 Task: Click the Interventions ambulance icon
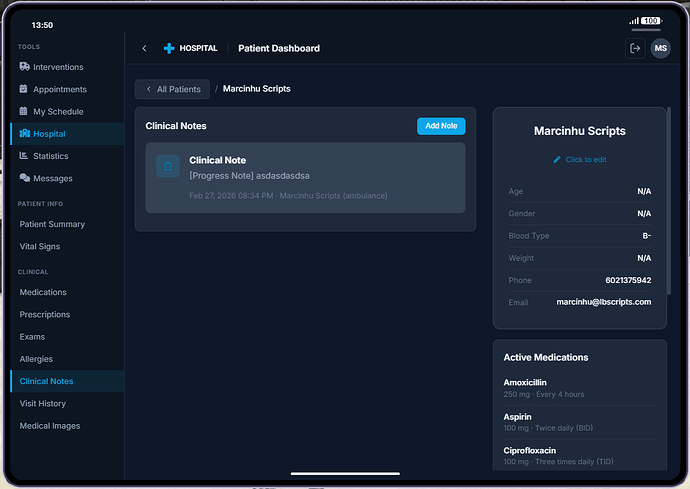pos(24,67)
